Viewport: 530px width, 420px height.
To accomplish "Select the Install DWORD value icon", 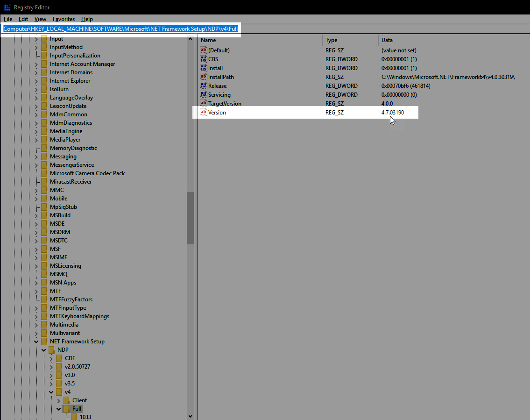I will tap(204, 68).
